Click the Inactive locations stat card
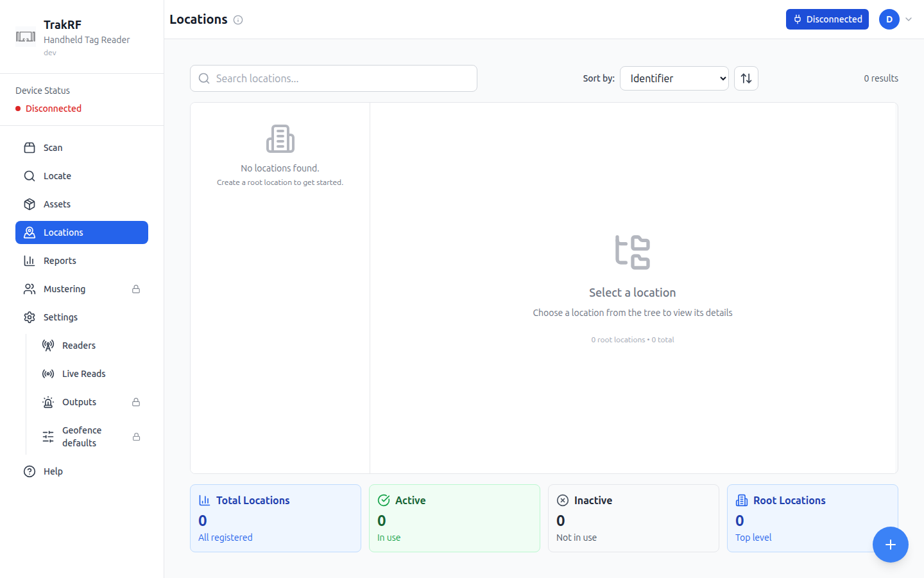This screenshot has width=924, height=578. [633, 518]
